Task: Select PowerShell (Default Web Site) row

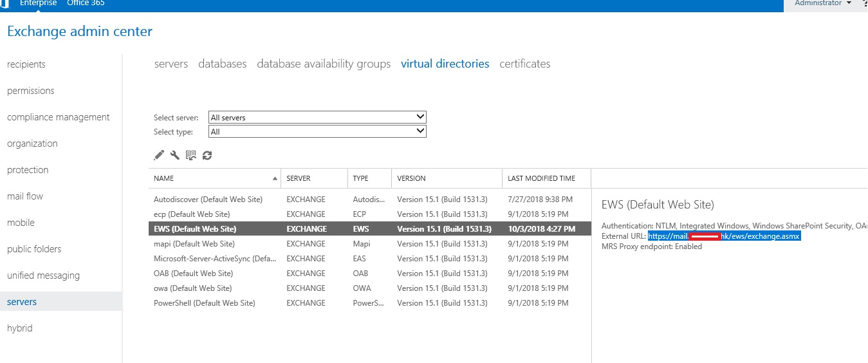Action: coord(369,303)
